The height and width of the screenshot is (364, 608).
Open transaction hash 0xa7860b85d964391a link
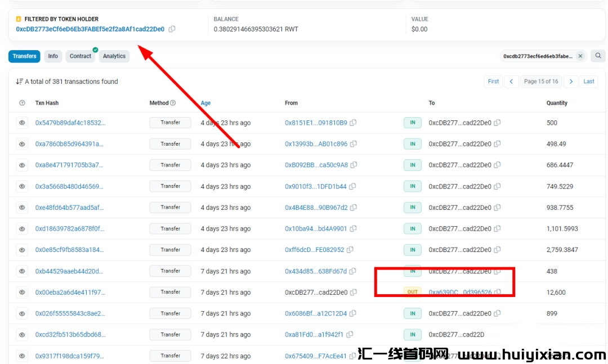69,144
